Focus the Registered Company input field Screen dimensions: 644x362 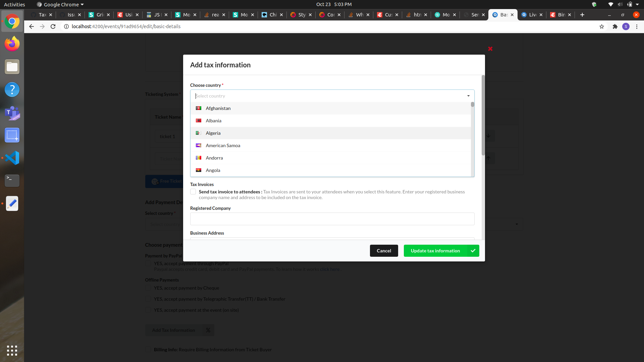pos(332,219)
